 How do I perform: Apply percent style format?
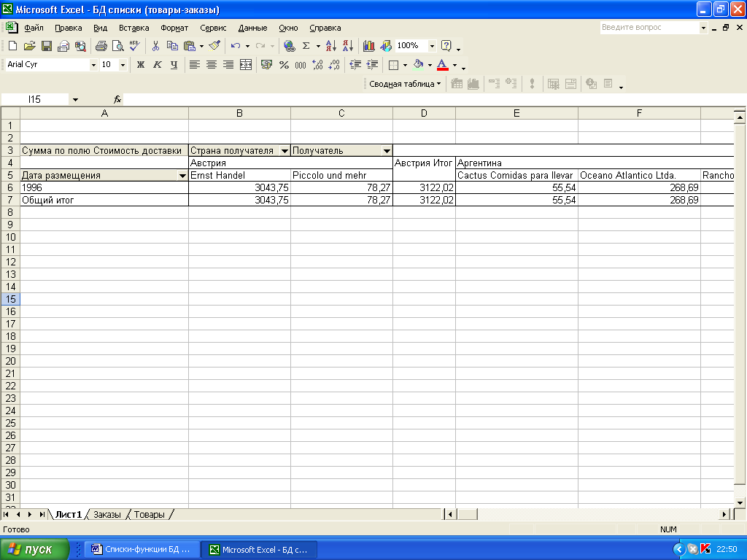284,65
